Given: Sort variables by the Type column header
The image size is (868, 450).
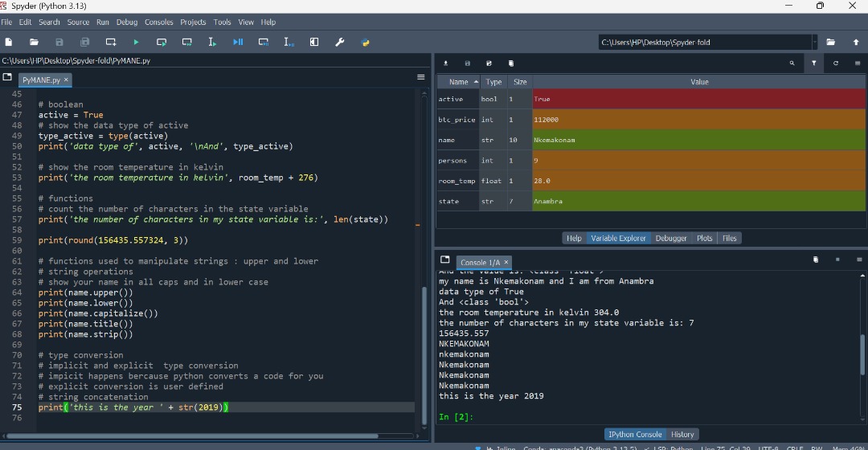Looking at the screenshot, I should (x=493, y=82).
